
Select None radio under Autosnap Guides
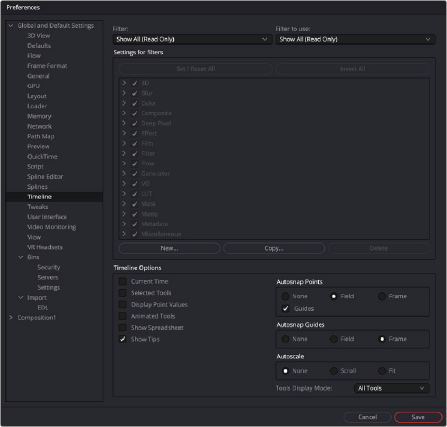click(x=286, y=339)
